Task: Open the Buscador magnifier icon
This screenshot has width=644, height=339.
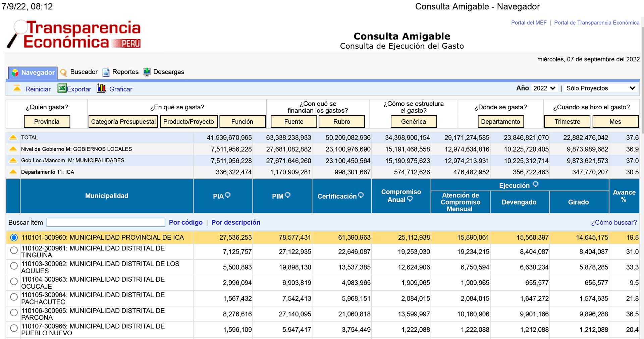Action: [x=63, y=72]
